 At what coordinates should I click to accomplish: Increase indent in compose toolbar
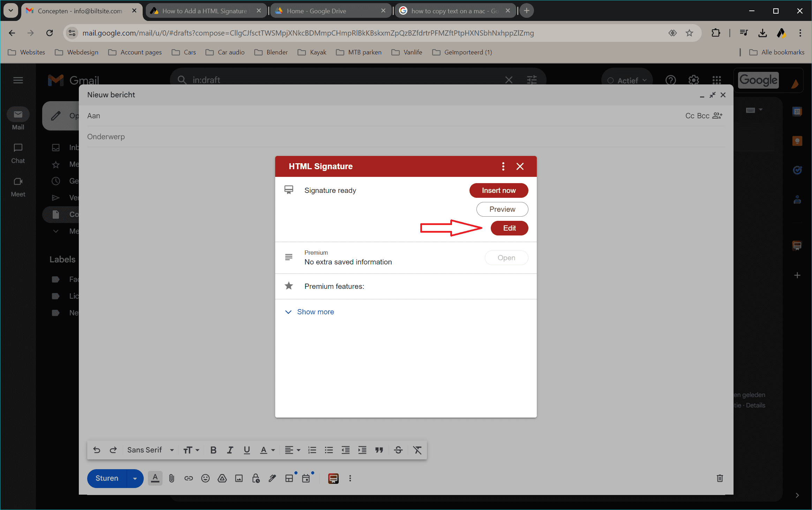point(362,450)
